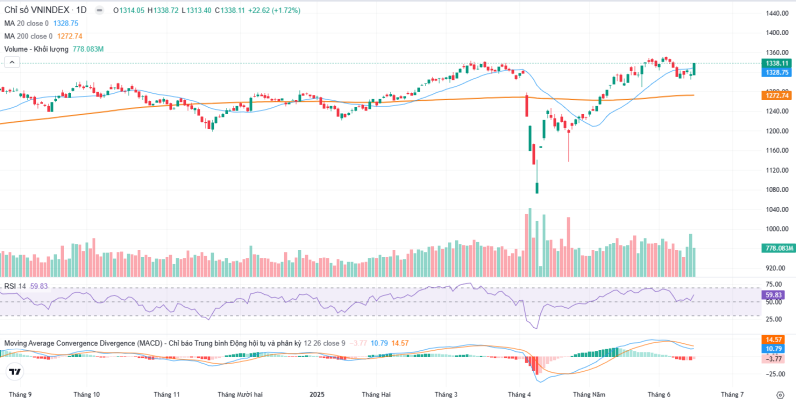The image size is (796, 400).
Task: Click blue 10.79 MACD label on scale
Action: (x=774, y=349)
